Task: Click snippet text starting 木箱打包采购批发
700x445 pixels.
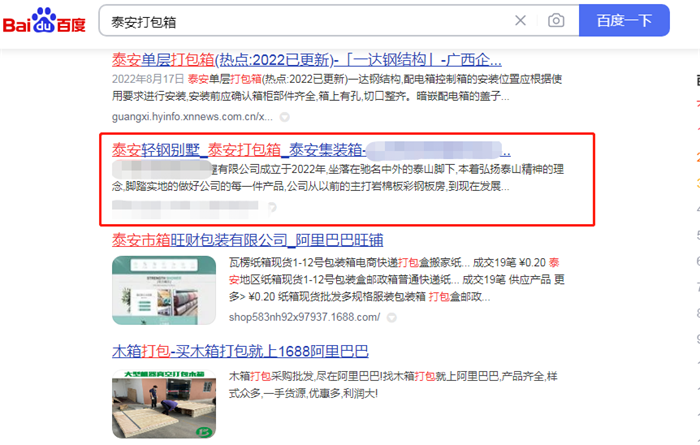Action: (x=393, y=385)
